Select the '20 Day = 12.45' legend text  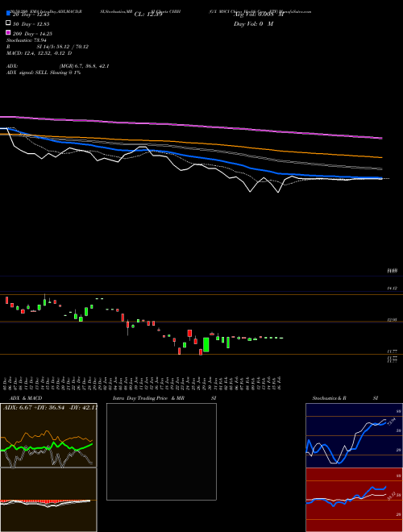tap(31, 15)
